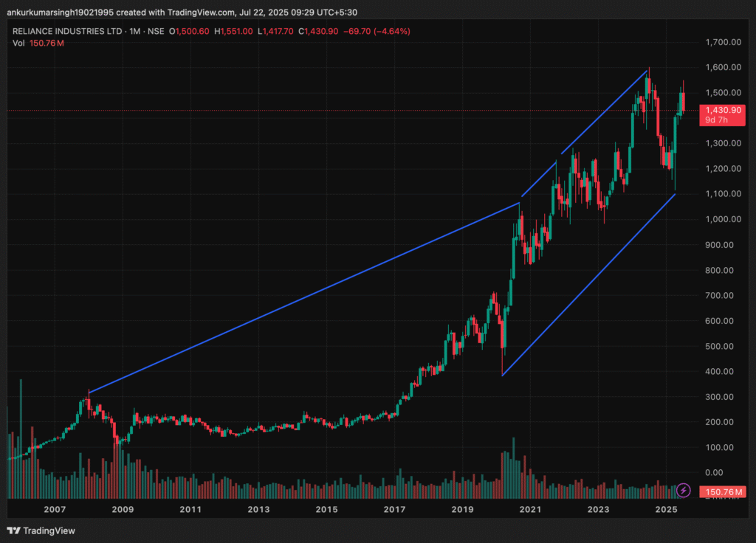Image resolution: width=756 pixels, height=543 pixels.
Task: Click the Vol 150.76 M legend
Action: point(38,44)
